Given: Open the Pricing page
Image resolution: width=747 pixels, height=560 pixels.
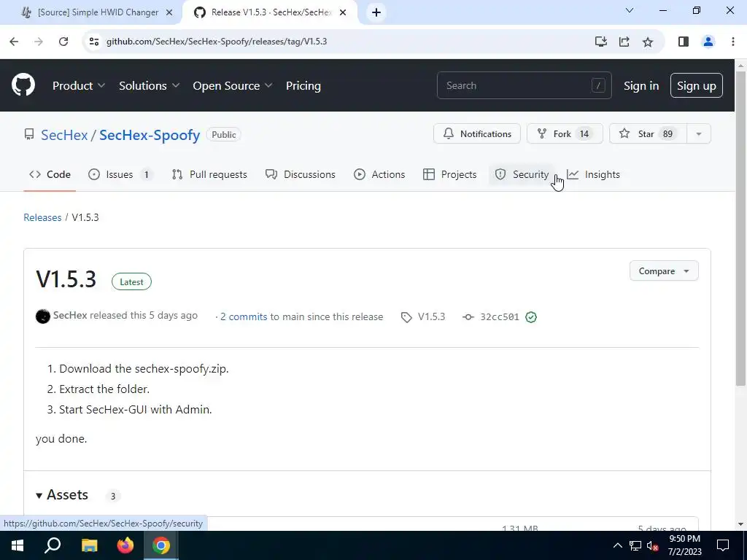Looking at the screenshot, I should [x=303, y=86].
